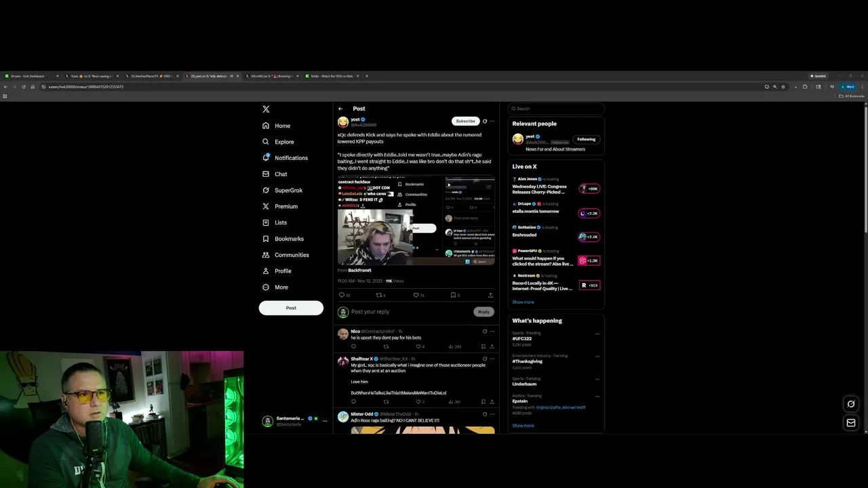This screenshot has width=868, height=488.
Task: Open more options on Nico's reply
Action: 492,331
